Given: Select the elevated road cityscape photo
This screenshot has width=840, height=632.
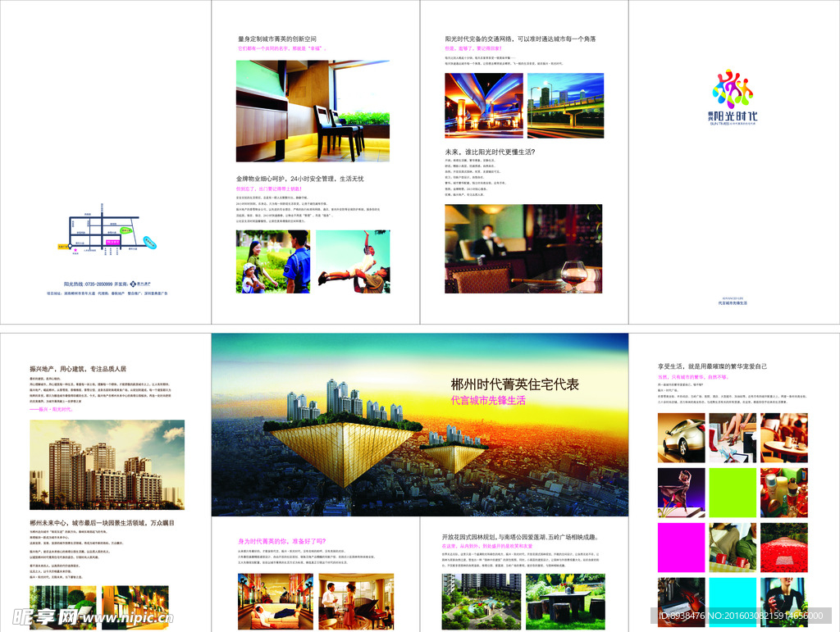Looking at the screenshot, I should click(x=566, y=106).
